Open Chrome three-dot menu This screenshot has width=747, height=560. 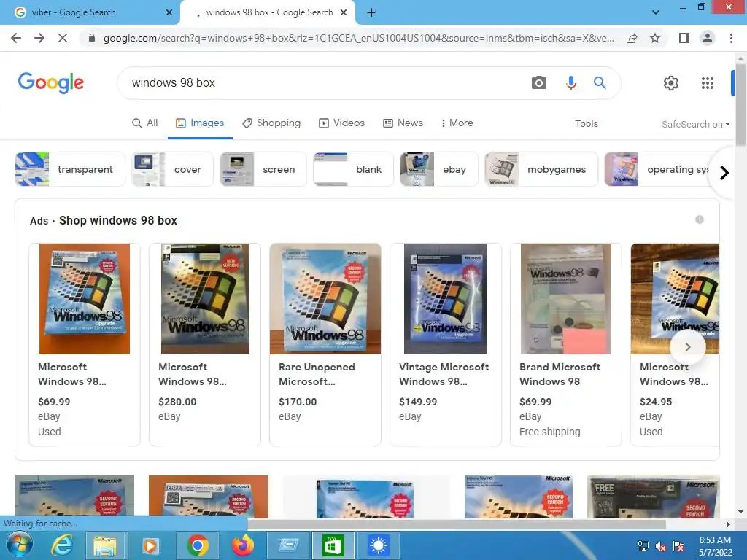click(731, 38)
